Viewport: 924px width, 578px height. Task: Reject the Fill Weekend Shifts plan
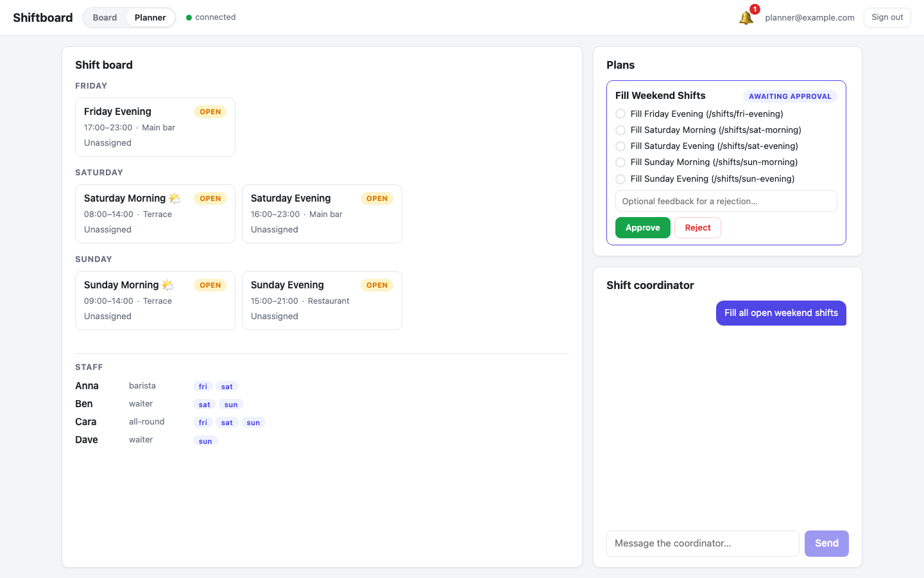click(x=697, y=228)
